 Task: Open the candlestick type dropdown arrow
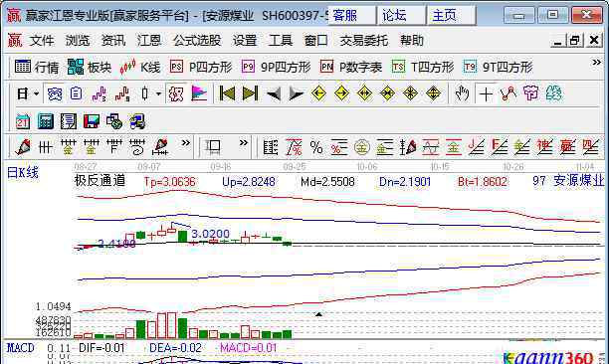[158, 93]
